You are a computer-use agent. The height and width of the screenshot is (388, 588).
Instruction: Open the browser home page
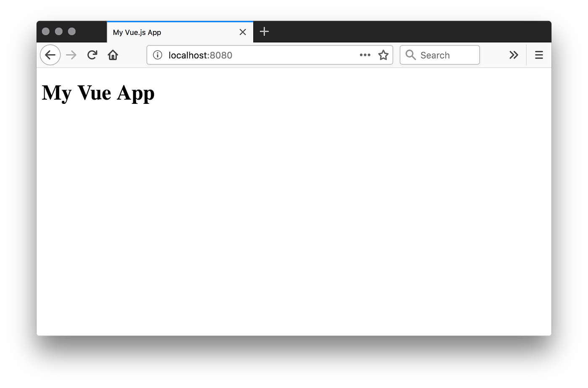[x=113, y=55]
